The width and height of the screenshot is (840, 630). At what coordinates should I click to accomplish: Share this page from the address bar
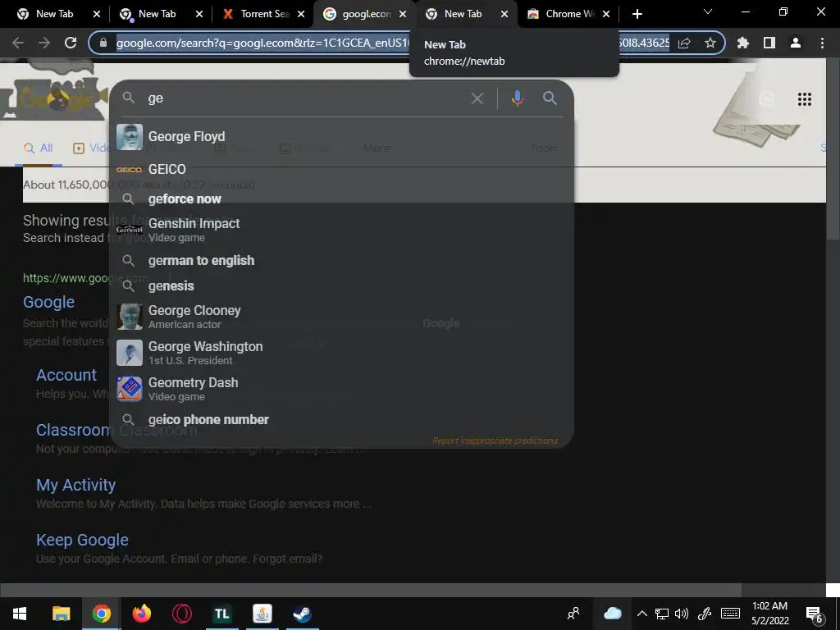(684, 43)
